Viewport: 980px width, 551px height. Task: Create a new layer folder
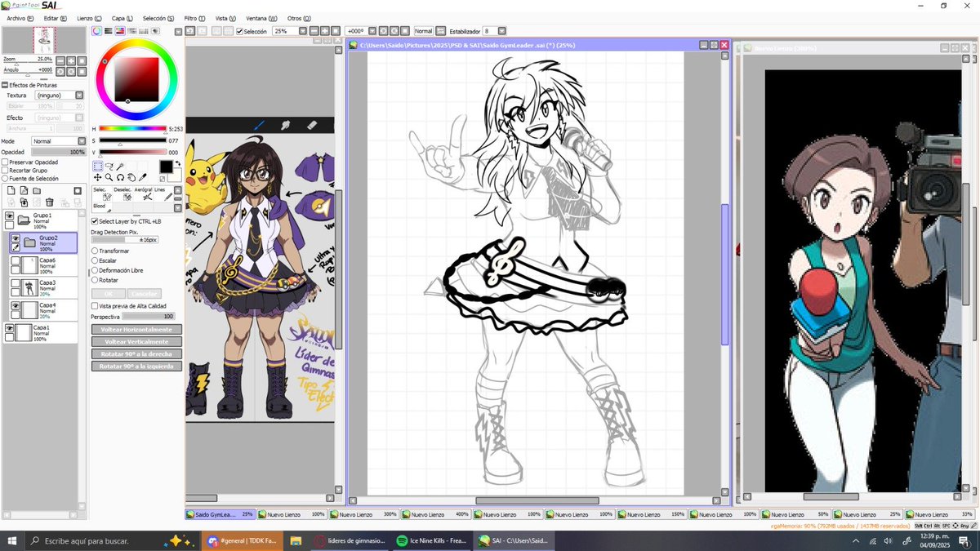pos(38,190)
